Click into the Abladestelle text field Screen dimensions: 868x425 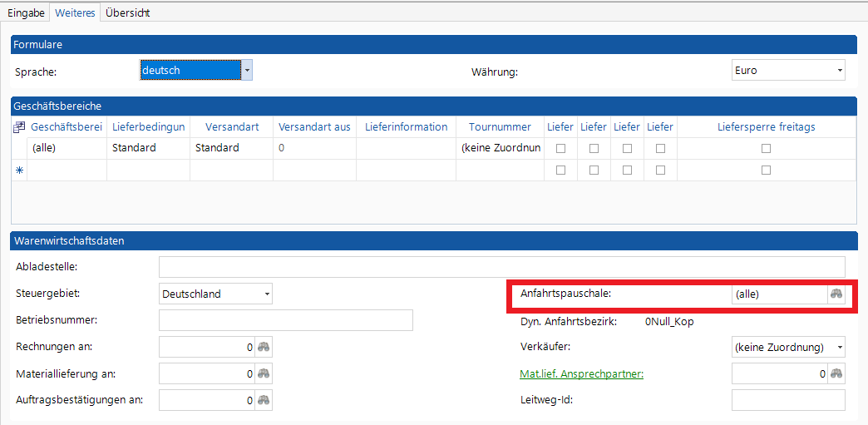pyautogui.click(x=501, y=266)
